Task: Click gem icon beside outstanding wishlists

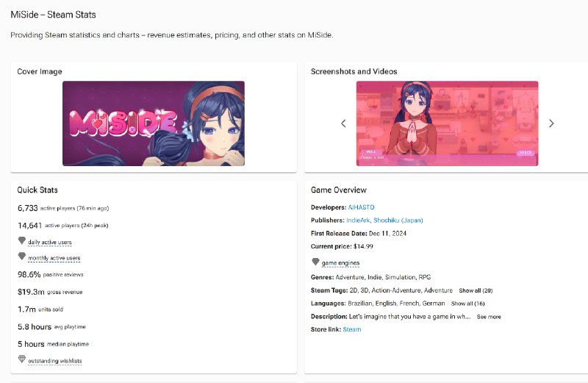Action: pos(22,359)
